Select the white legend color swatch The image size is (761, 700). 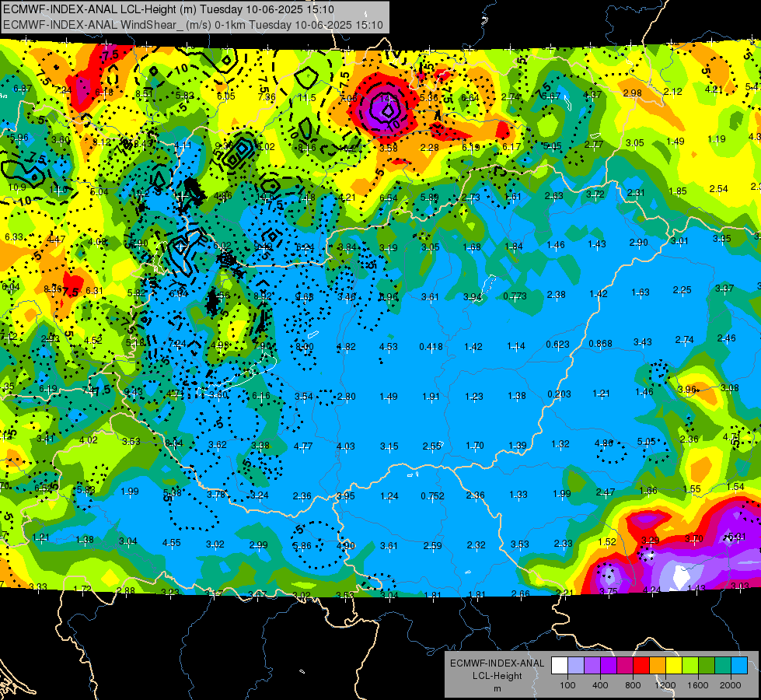coord(559,666)
